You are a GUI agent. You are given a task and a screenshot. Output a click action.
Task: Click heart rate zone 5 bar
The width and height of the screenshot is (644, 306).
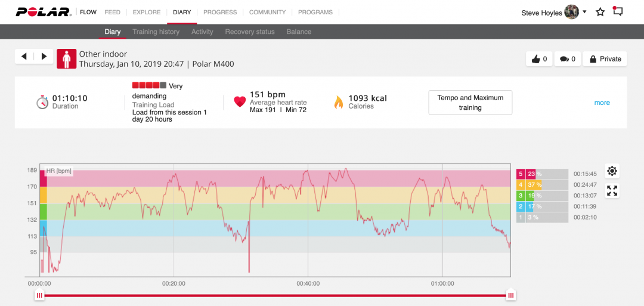point(542,174)
